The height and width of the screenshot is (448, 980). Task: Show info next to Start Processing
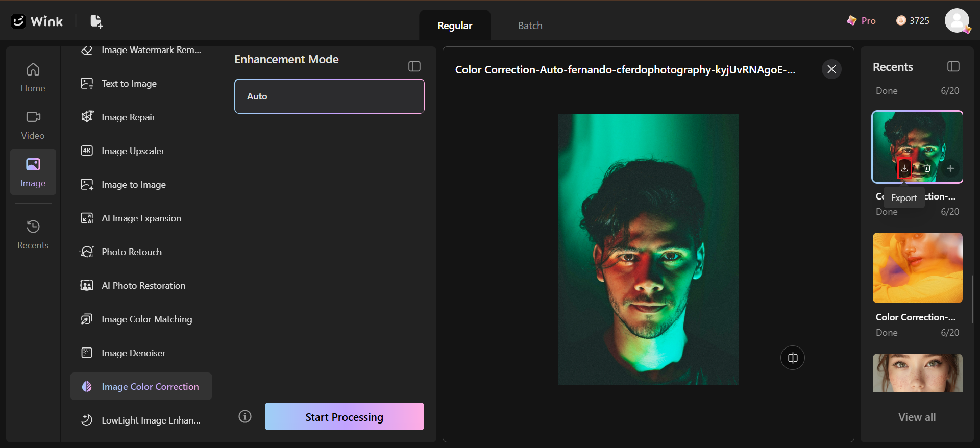coord(245,416)
